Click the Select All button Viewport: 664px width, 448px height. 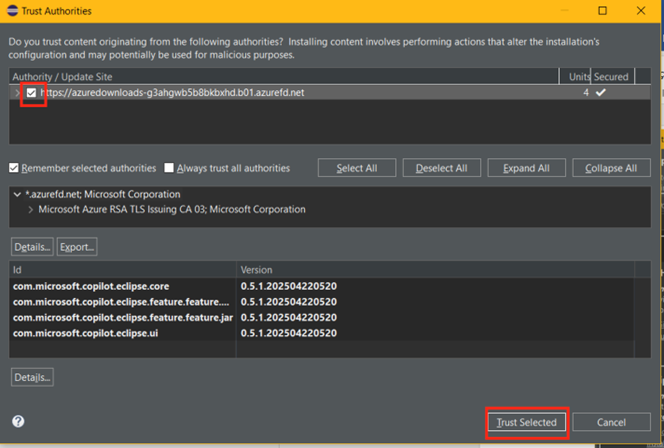pyautogui.click(x=357, y=168)
